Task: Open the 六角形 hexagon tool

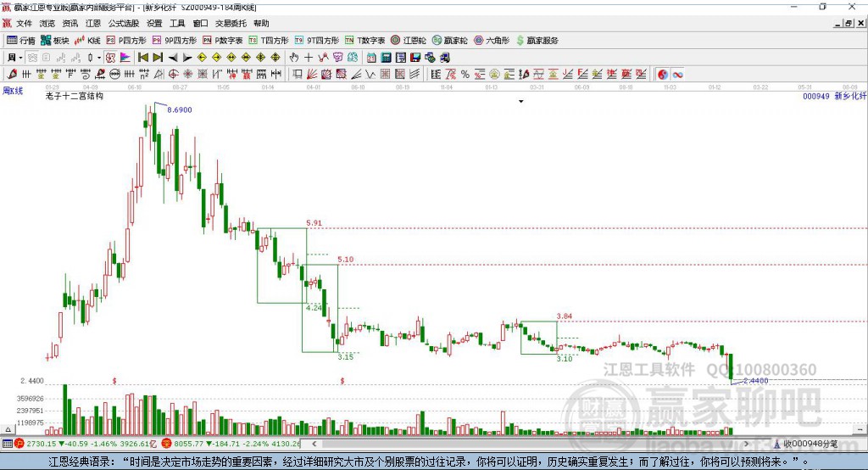Action: pyautogui.click(x=492, y=41)
